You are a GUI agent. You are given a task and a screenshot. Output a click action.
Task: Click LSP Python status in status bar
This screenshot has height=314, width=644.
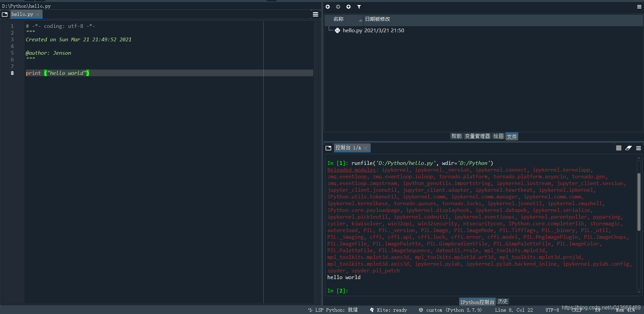[333, 310]
